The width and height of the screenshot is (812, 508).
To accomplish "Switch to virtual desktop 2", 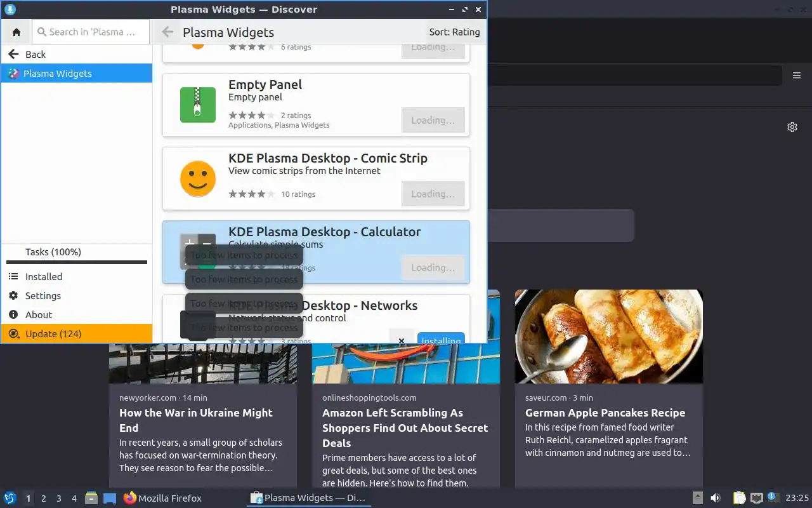I will click(x=43, y=498).
